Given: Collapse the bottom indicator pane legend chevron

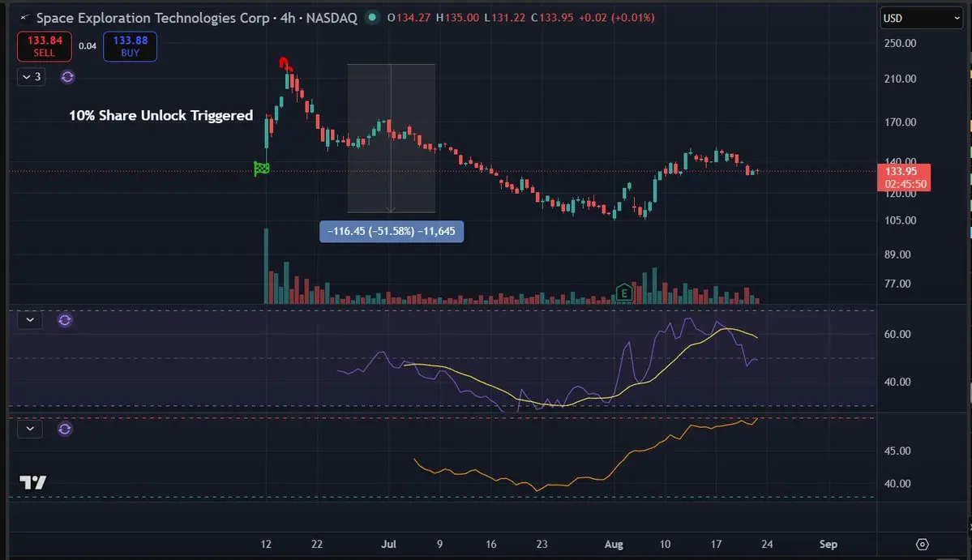Looking at the screenshot, I should point(30,429).
